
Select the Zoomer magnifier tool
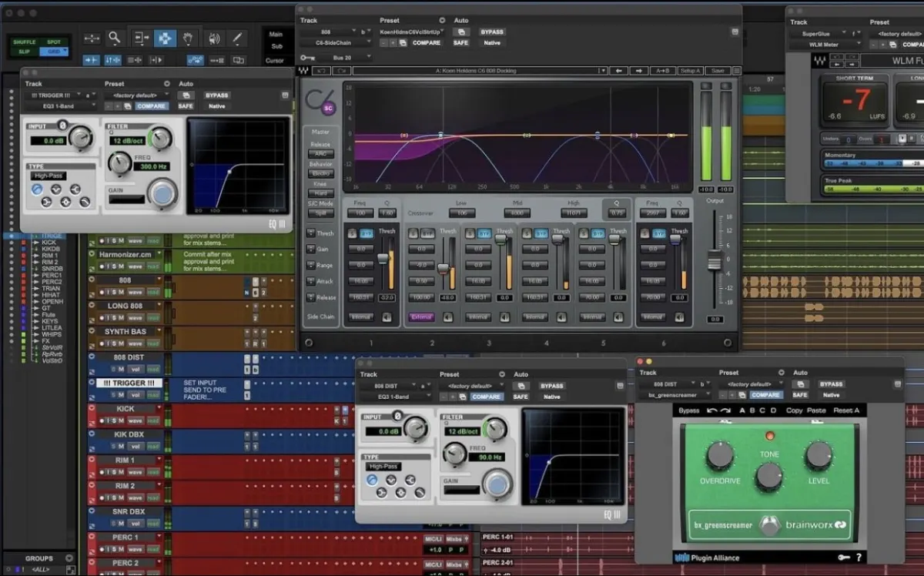click(115, 38)
